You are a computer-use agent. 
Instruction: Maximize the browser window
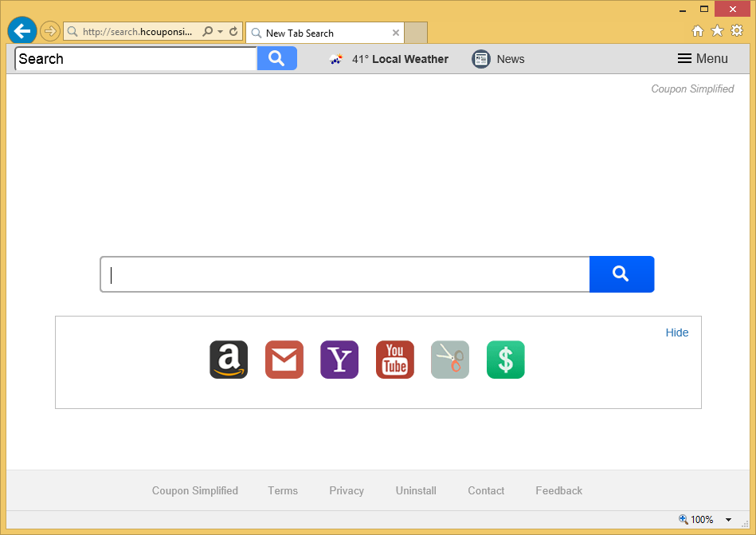704,9
